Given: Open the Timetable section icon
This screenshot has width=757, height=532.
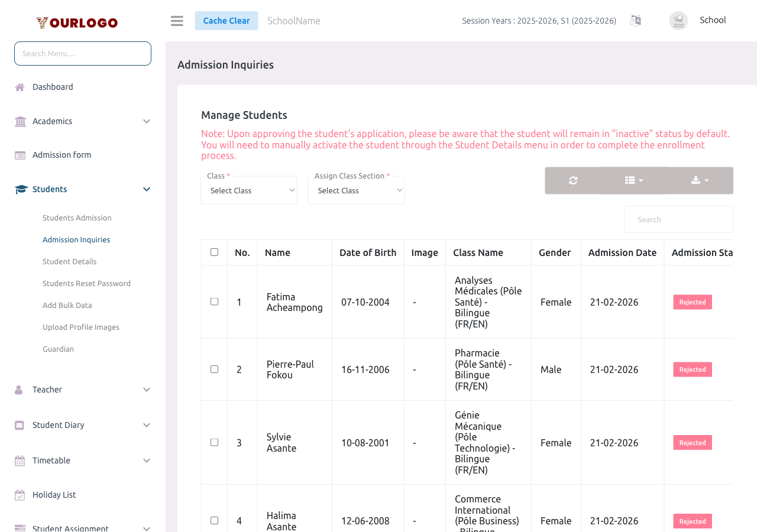Looking at the screenshot, I should pos(20,460).
